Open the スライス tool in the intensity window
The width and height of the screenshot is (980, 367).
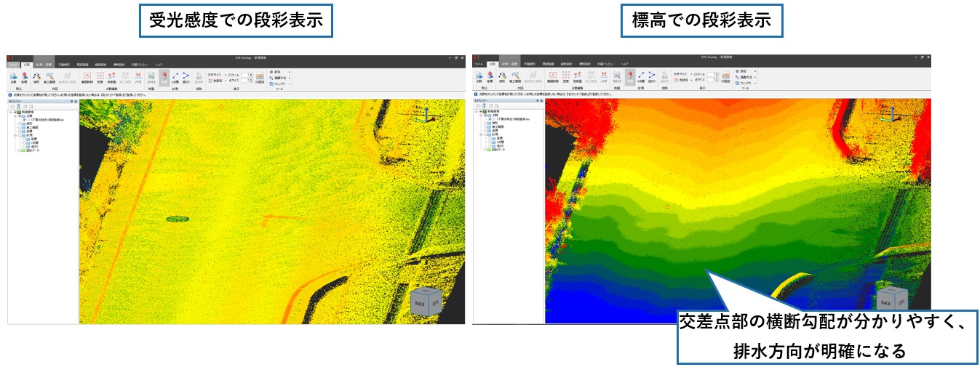(x=151, y=76)
